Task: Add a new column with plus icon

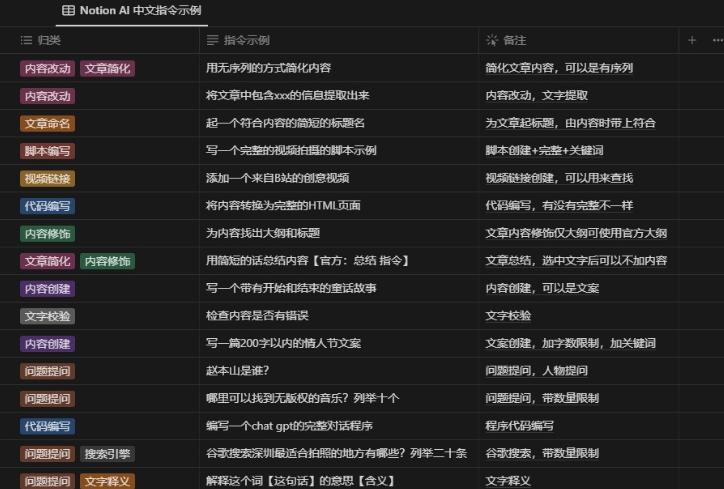Action: click(692, 40)
